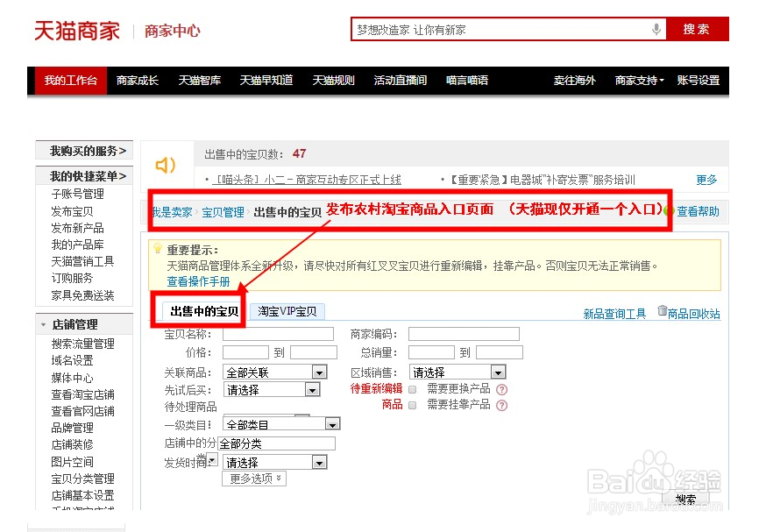Click the lightbulb icon next to 重要提示
Image resolution: width=766 pixels, height=532 pixels.
(157, 248)
